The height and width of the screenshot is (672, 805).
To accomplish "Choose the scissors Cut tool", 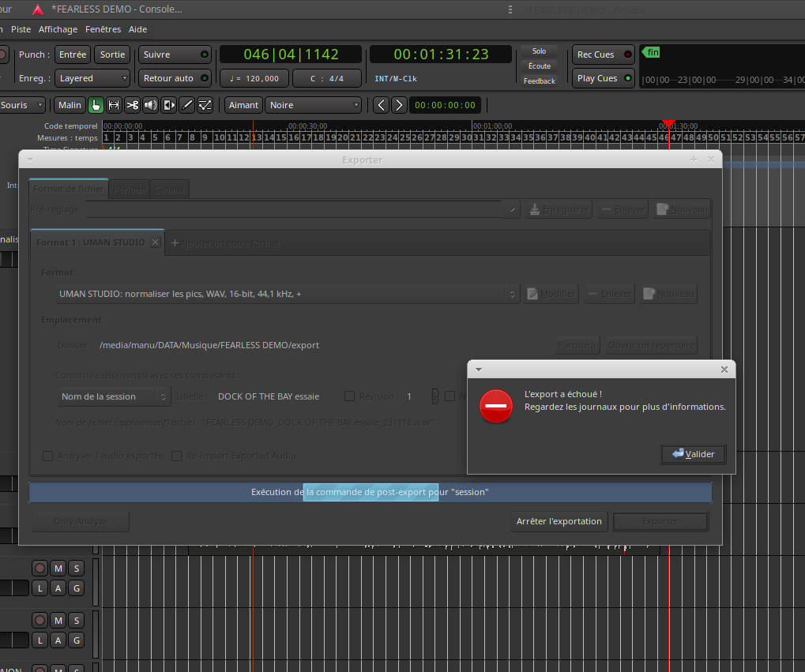I will 132,105.
